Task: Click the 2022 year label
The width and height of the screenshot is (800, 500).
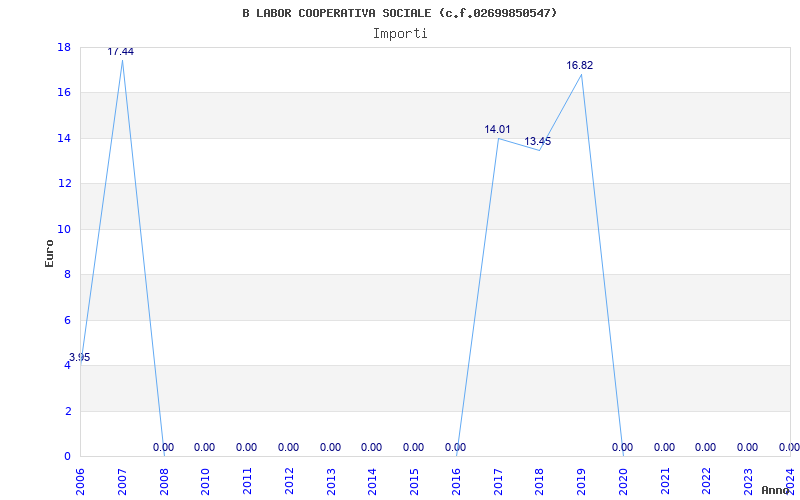Action: [x=707, y=482]
